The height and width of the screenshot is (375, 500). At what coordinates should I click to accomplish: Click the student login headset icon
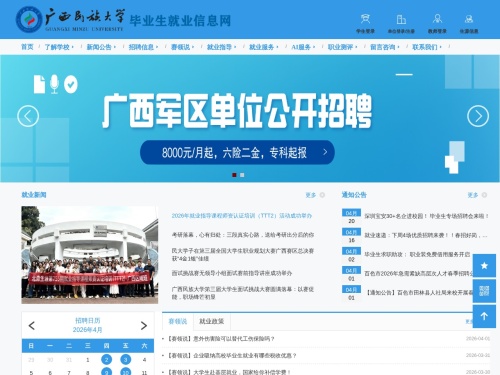[365, 19]
